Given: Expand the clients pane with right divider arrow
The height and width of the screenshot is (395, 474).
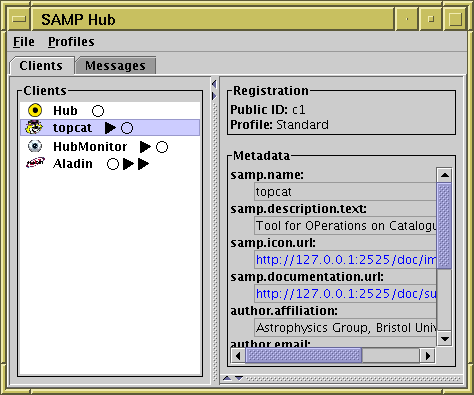Looking at the screenshot, I should pos(214,96).
